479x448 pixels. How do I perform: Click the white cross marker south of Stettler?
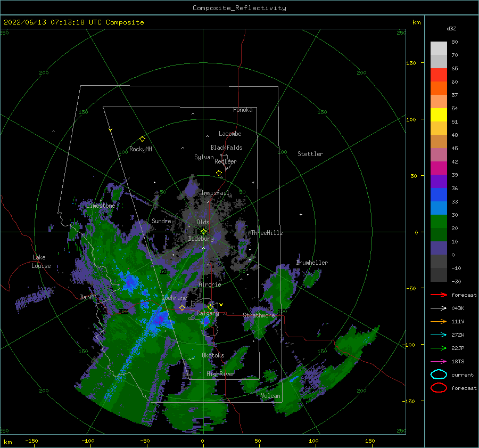point(301,214)
